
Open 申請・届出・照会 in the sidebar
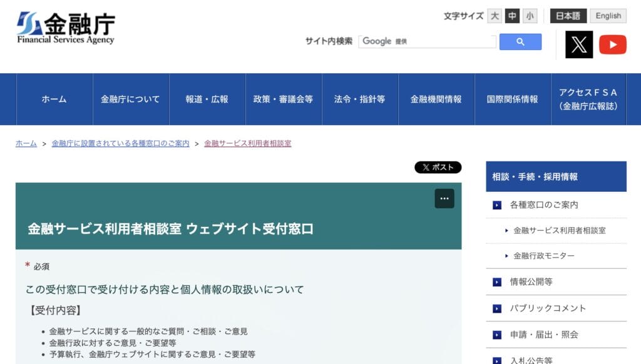click(543, 335)
